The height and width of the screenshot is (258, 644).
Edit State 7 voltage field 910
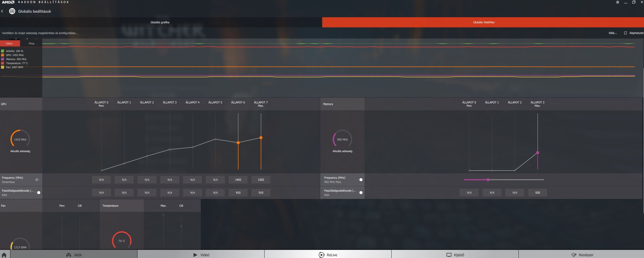pyautogui.click(x=261, y=193)
